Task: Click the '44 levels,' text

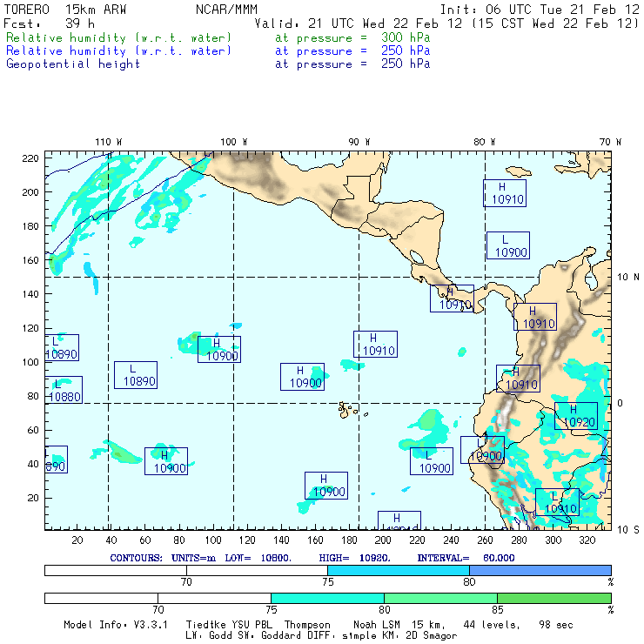Action: point(492,625)
